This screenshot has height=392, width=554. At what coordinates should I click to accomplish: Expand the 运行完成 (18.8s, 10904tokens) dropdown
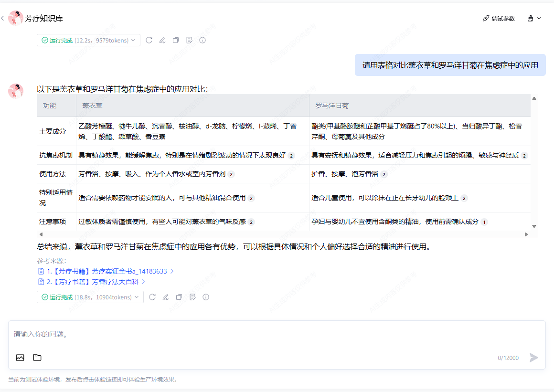pyautogui.click(x=90, y=297)
